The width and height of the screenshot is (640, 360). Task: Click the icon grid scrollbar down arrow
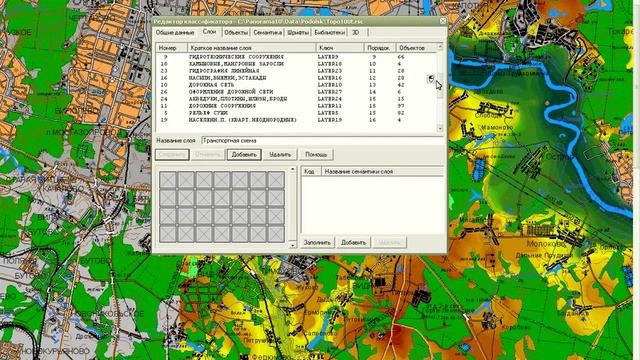(293, 245)
